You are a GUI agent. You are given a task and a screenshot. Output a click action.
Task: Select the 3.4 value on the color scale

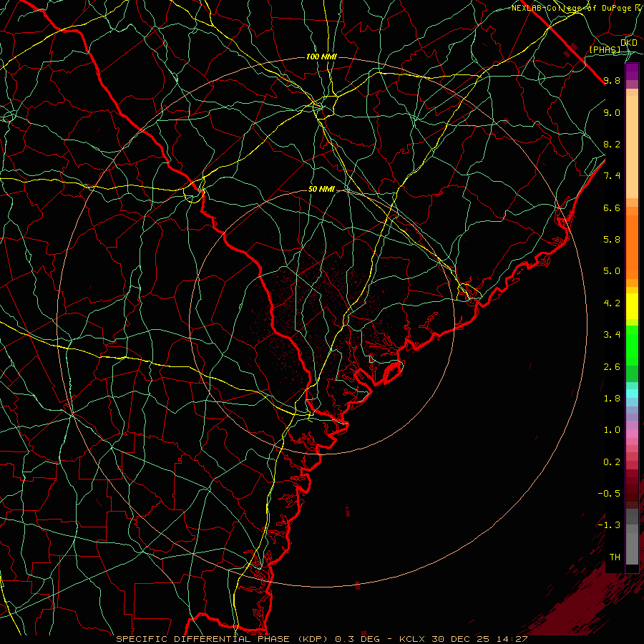pos(612,335)
